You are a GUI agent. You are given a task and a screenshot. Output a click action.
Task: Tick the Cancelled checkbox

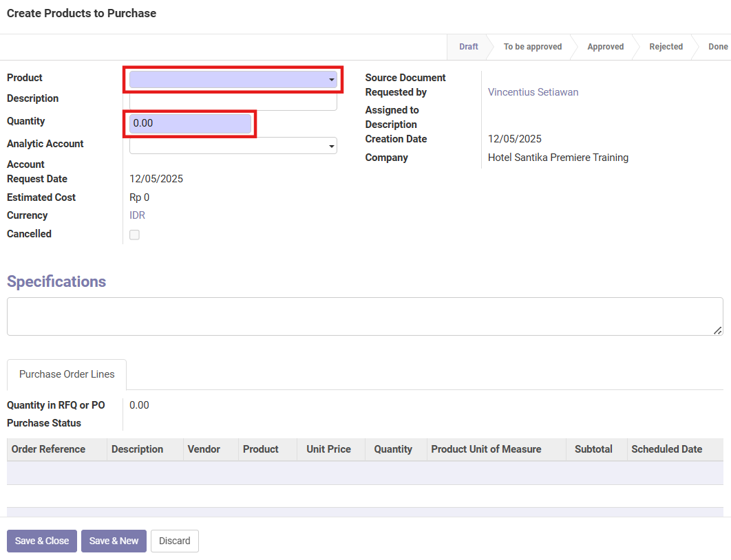point(134,235)
